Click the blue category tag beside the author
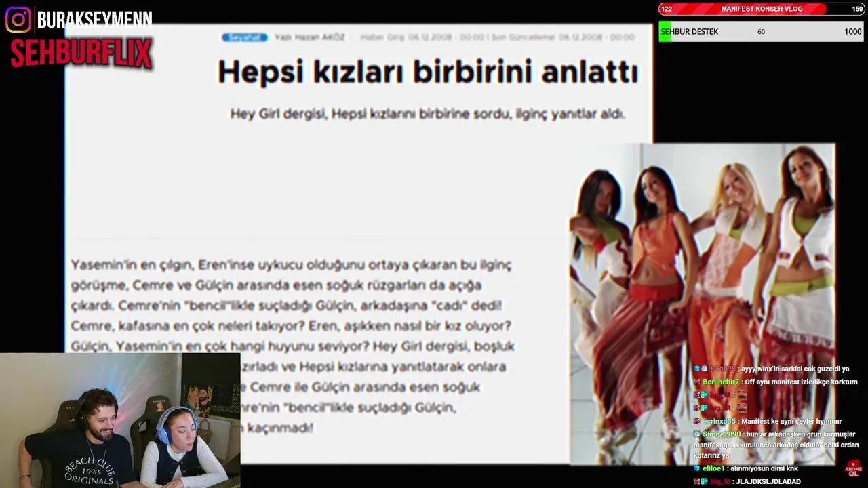Screen dimensions: 868x488 pos(244,37)
